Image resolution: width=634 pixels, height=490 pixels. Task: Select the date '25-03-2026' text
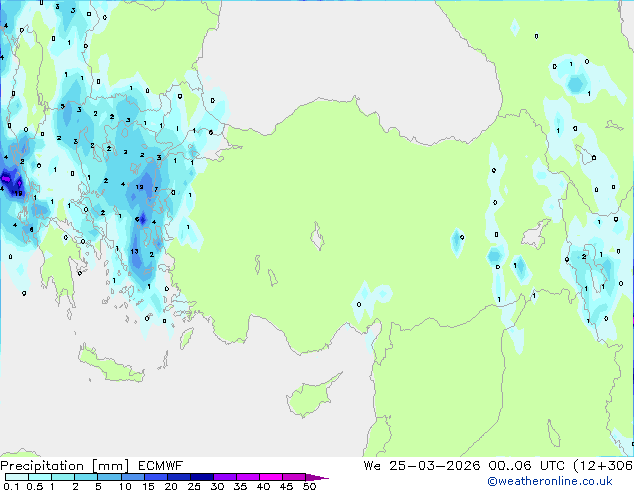[435, 466]
